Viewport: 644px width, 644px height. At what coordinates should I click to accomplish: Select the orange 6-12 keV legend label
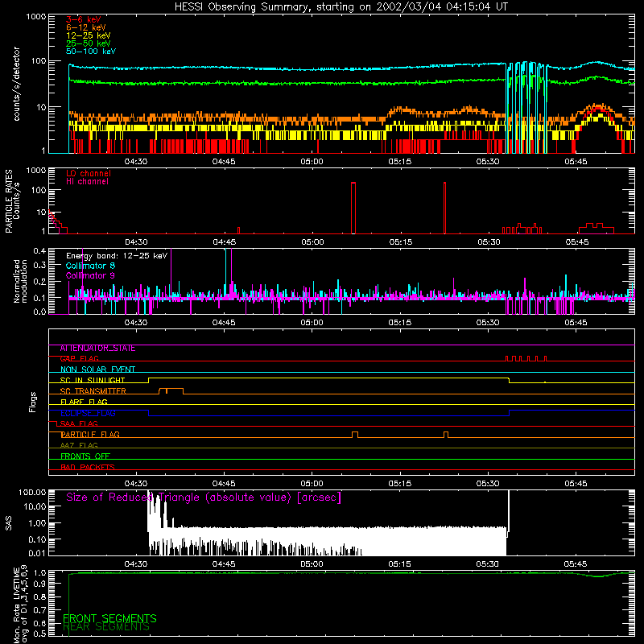point(86,27)
